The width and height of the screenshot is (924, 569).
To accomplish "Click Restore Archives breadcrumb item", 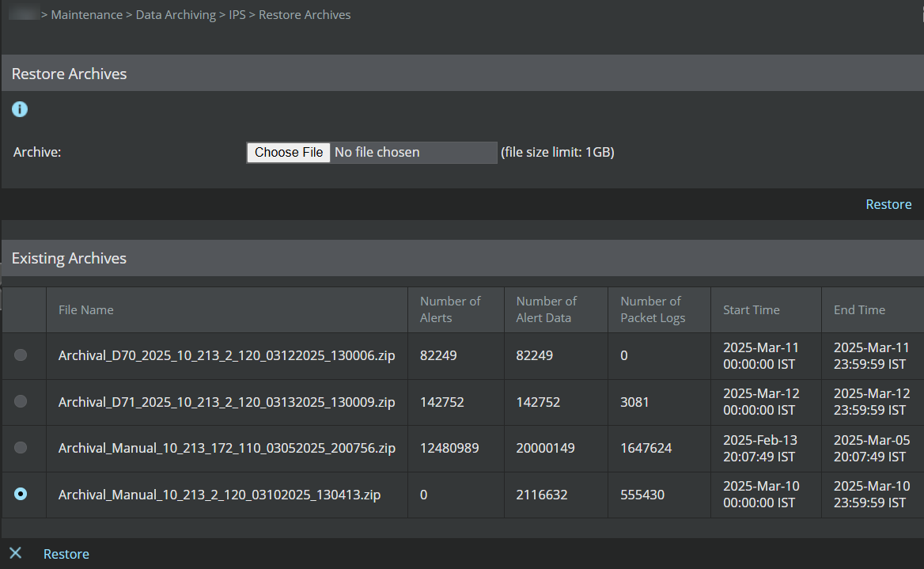I will pyautogui.click(x=305, y=15).
